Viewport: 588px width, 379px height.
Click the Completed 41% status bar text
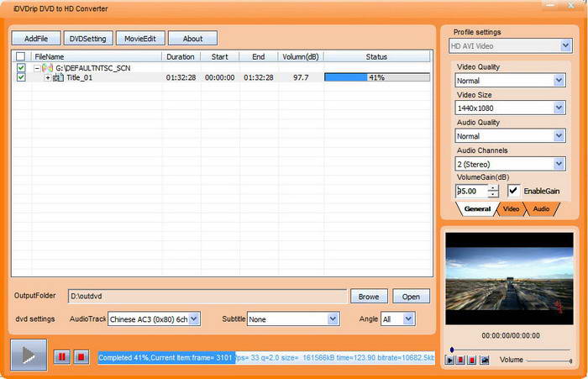click(x=266, y=358)
